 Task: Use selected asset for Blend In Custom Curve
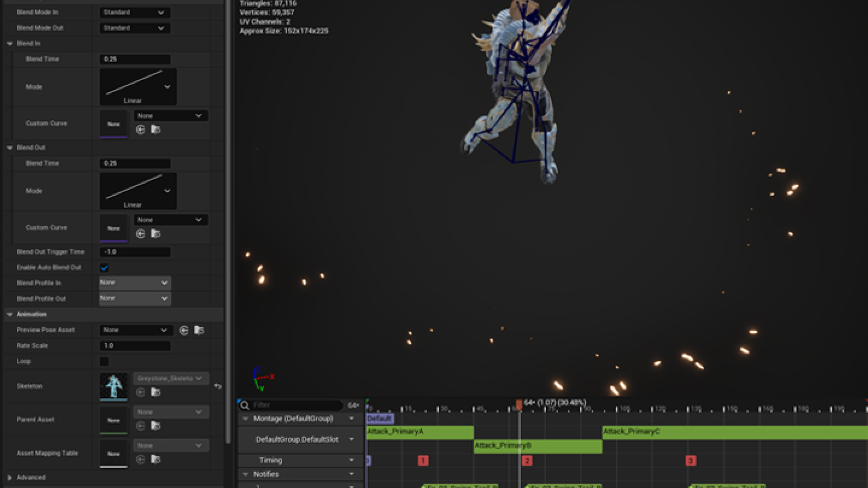(x=140, y=130)
